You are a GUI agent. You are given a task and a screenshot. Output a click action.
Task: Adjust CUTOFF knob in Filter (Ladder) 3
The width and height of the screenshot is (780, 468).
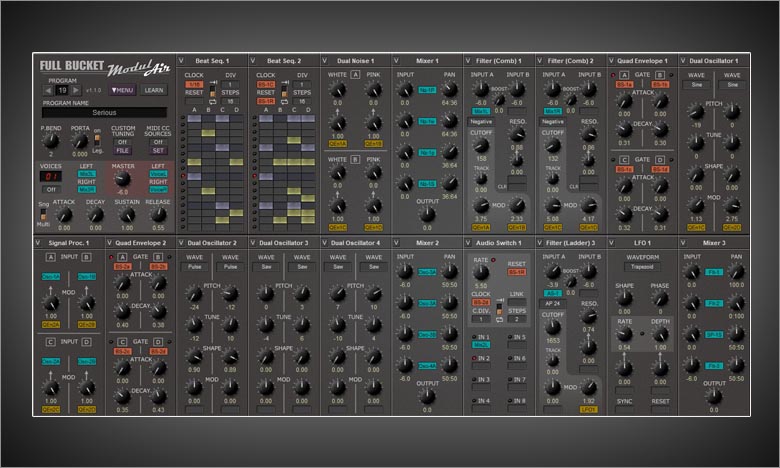pos(553,327)
